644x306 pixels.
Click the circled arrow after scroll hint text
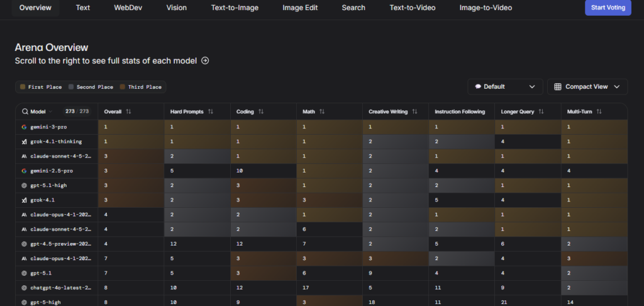click(204, 61)
